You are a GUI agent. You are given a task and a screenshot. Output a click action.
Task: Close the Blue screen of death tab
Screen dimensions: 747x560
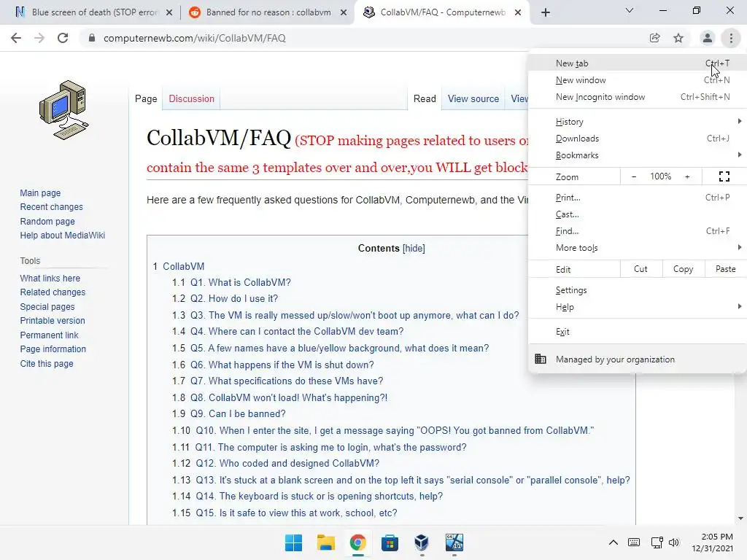click(x=169, y=12)
